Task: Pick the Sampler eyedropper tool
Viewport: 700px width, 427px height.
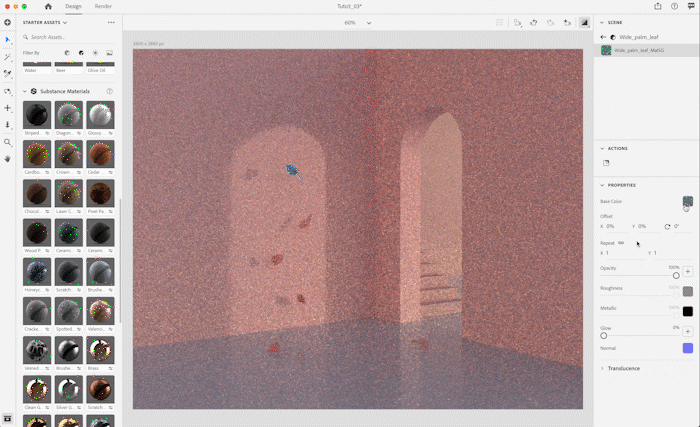Action: (8, 74)
